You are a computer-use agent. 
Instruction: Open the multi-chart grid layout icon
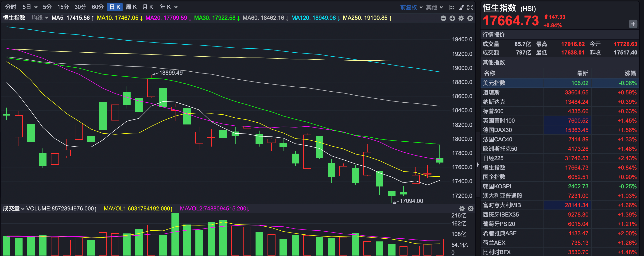coord(452,8)
